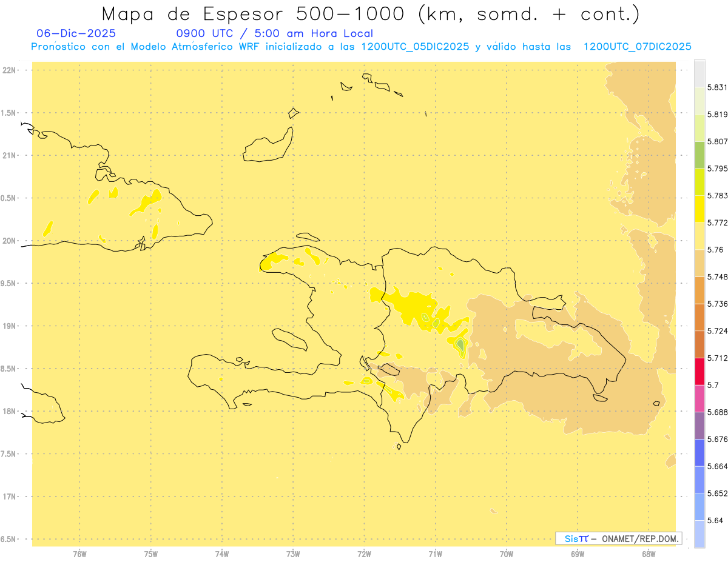Click the longitude label 69W
Image resolution: width=728 pixels, height=562 pixels.
pos(578,554)
